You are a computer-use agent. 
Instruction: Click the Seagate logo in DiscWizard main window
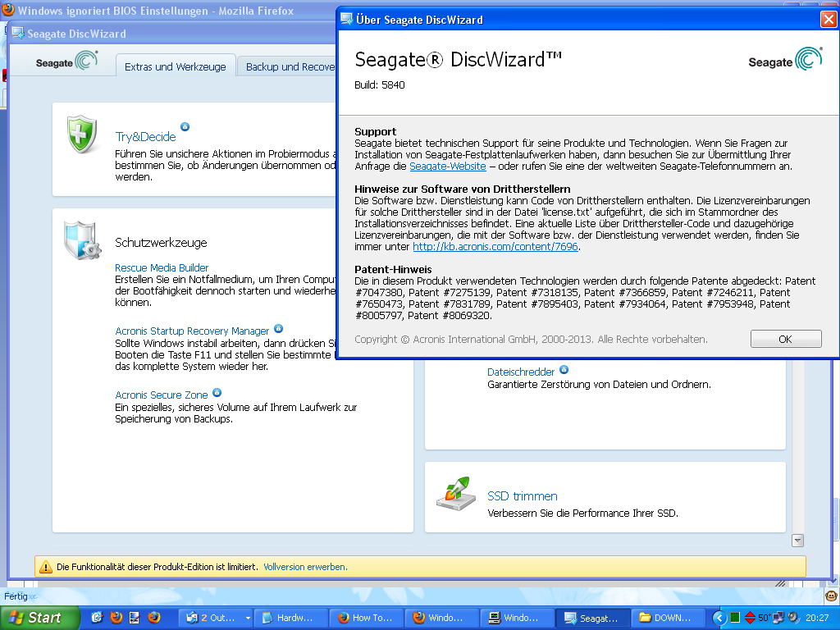(67, 61)
